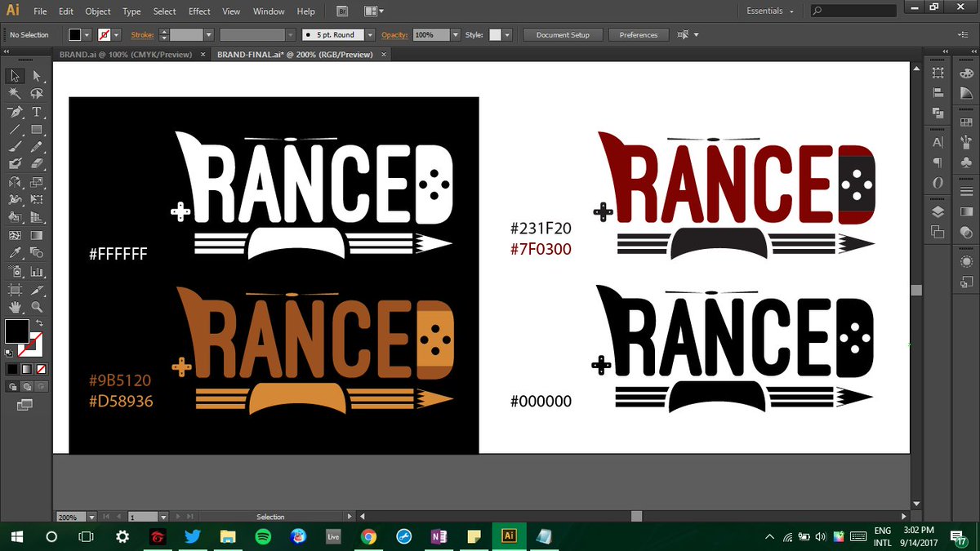Screen dimensions: 980x551
Task: Select the Lasso tool
Action: (x=37, y=94)
